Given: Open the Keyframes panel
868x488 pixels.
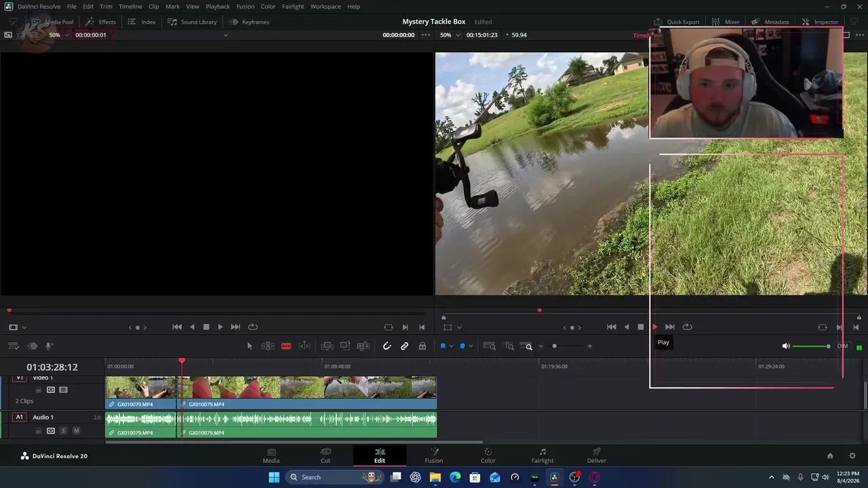Looking at the screenshot, I should click(249, 22).
